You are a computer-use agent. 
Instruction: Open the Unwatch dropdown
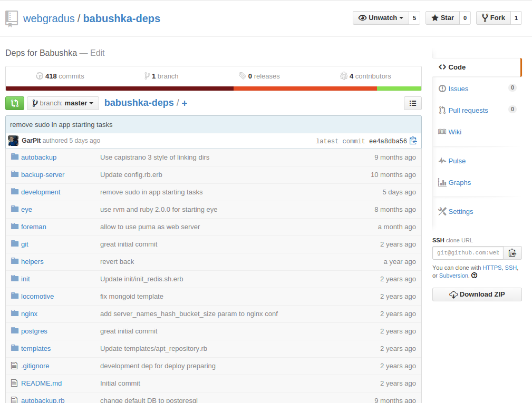pyautogui.click(x=381, y=18)
